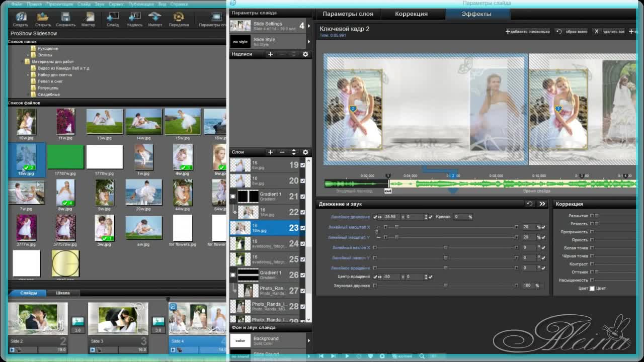Adjust the Звуковая дорожка volume slider
644x362 pixels.
445,286
